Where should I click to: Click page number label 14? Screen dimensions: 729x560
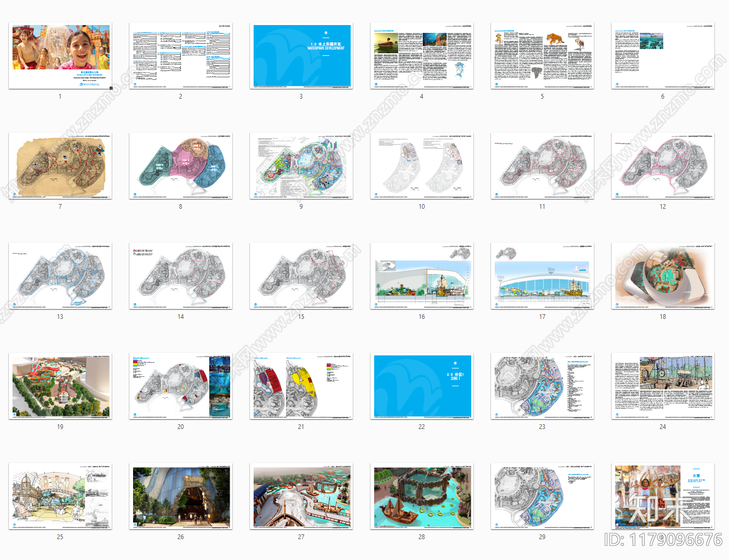tap(181, 317)
